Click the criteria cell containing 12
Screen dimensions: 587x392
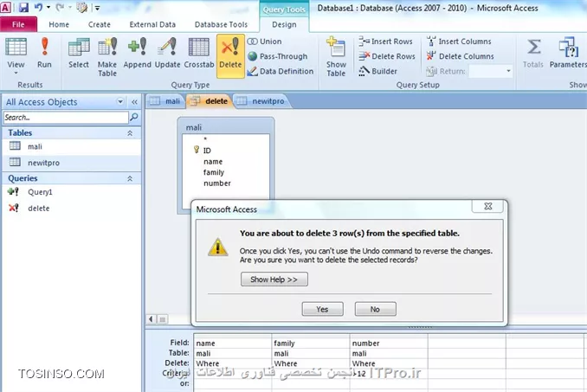(x=389, y=373)
